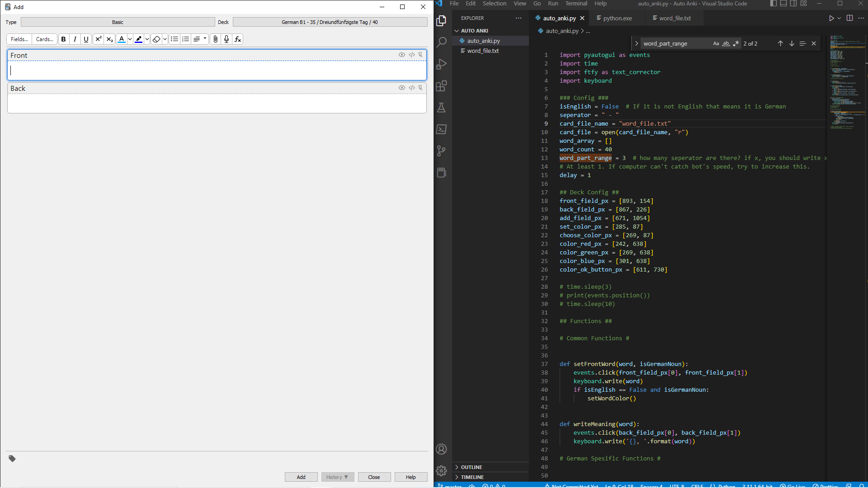Open the Source Control view
The width and height of the screenshot is (868, 488).
[x=441, y=151]
